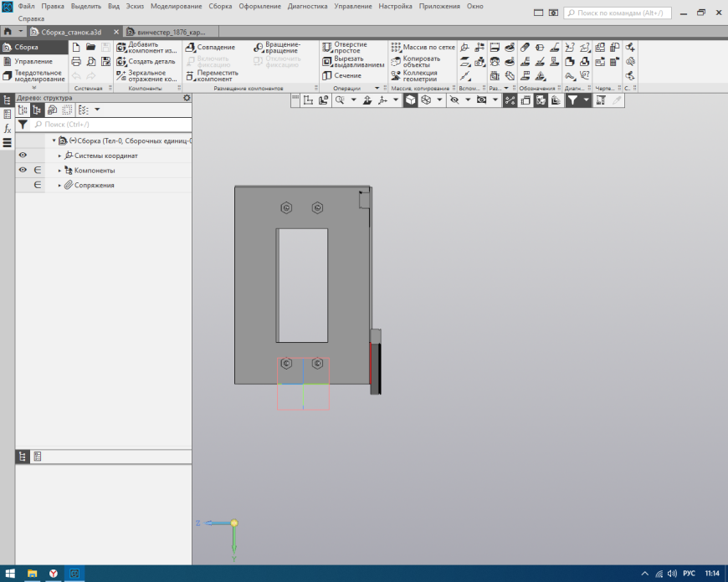Toggle shaded display mode in view toolbar
Viewport: 728px width, 582px height.
[x=411, y=100]
